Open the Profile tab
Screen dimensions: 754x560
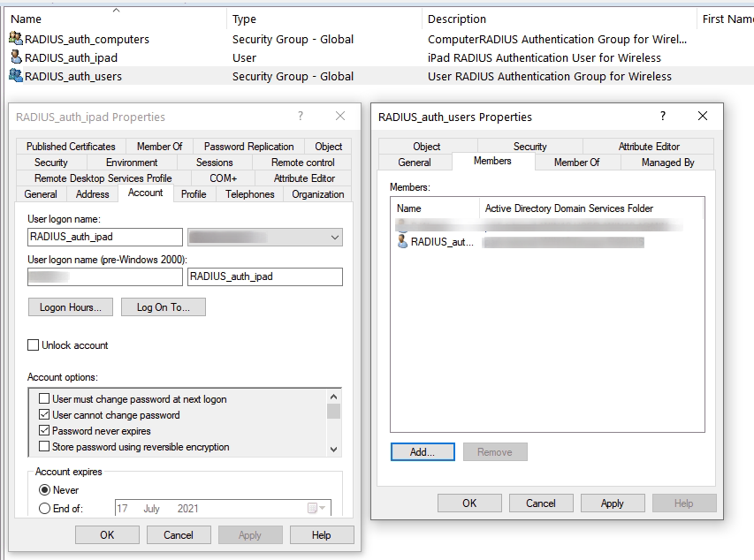(194, 193)
